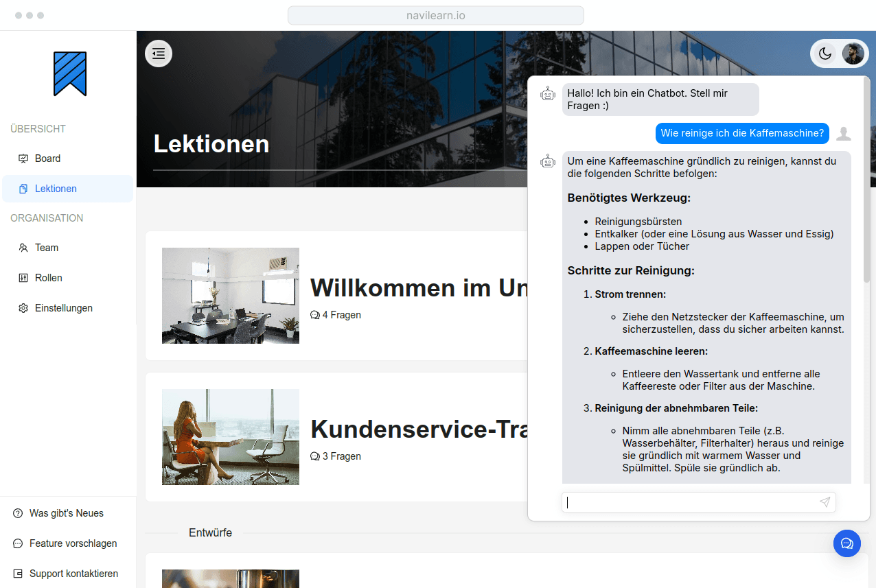The width and height of the screenshot is (876, 588).
Task: Toggle dark mode with the moon icon
Action: pyautogui.click(x=825, y=54)
